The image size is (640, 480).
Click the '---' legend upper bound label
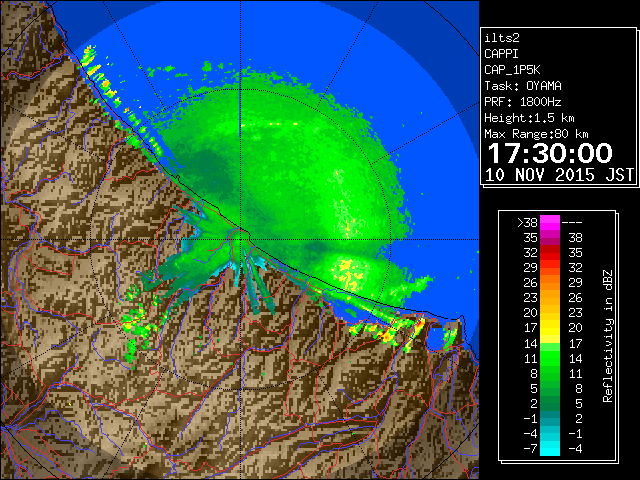point(572,223)
